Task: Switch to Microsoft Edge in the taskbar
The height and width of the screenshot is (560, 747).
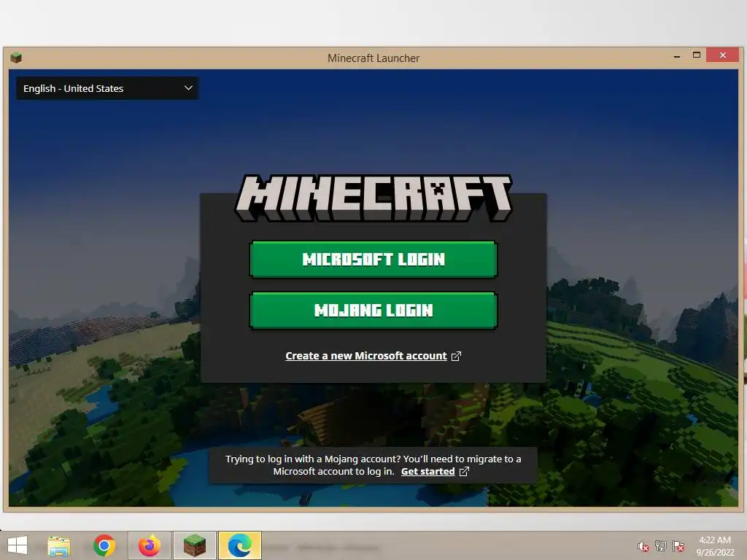Action: [x=239, y=545]
